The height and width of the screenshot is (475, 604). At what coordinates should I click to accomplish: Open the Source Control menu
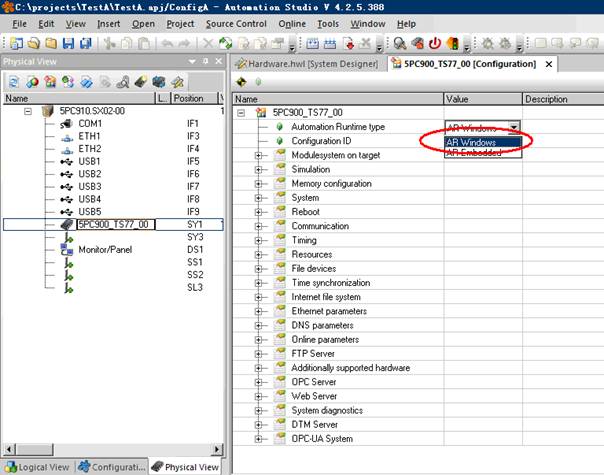pyautogui.click(x=236, y=23)
